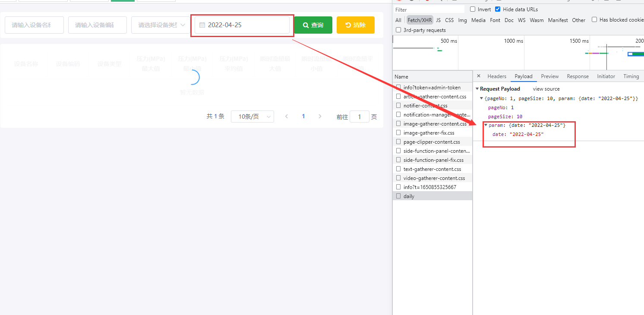The height and width of the screenshot is (315, 644).
Task: Check the 3rd-party requests checkbox
Action: [398, 29]
